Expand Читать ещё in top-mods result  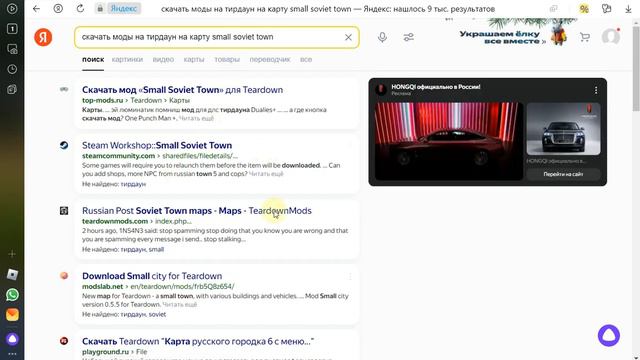tap(196, 118)
